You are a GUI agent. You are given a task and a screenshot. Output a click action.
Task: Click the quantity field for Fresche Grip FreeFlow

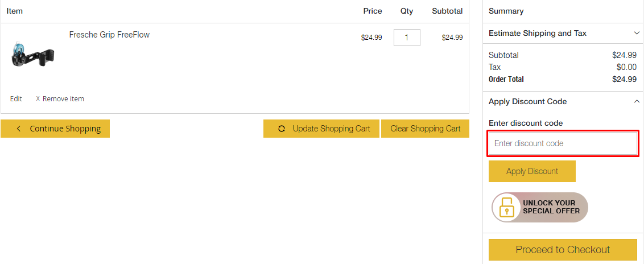point(407,38)
